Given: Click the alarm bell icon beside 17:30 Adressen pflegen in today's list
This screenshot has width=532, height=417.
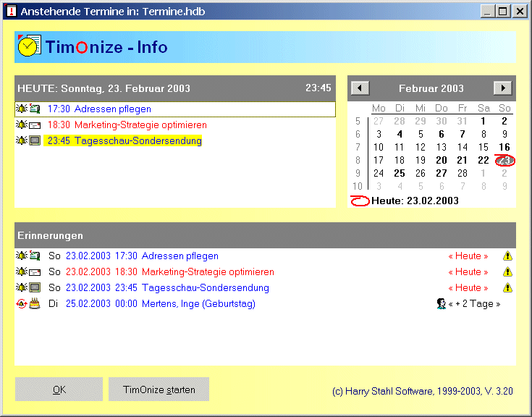Looking at the screenshot, I should pos(22,109).
